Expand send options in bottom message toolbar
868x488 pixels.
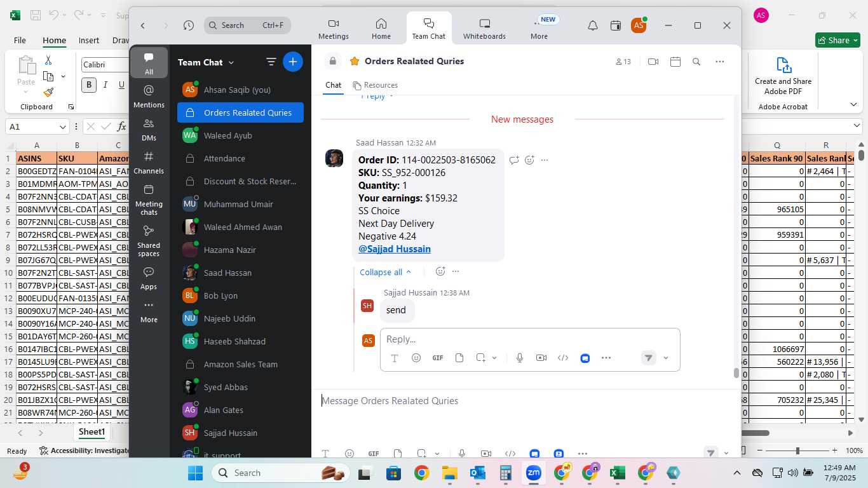(726, 453)
